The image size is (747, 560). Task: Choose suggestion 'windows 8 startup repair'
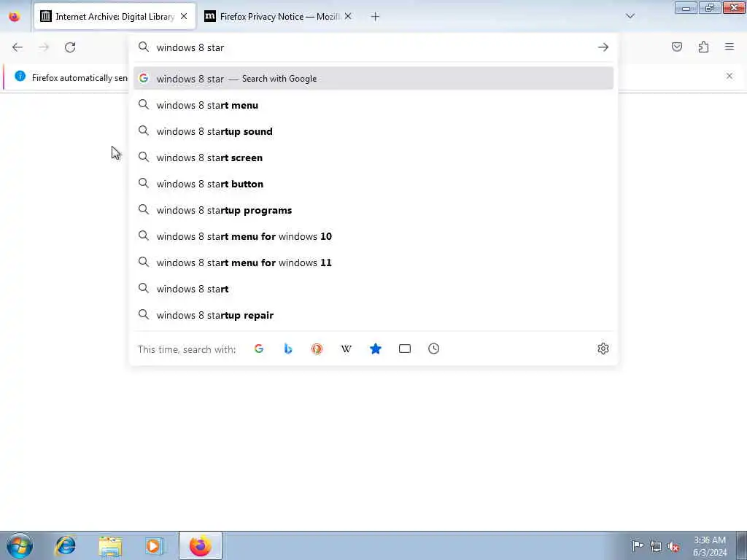tap(373, 315)
